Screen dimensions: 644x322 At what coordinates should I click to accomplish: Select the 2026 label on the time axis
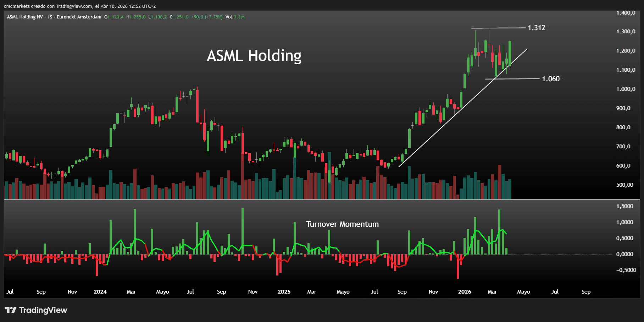[x=465, y=291]
